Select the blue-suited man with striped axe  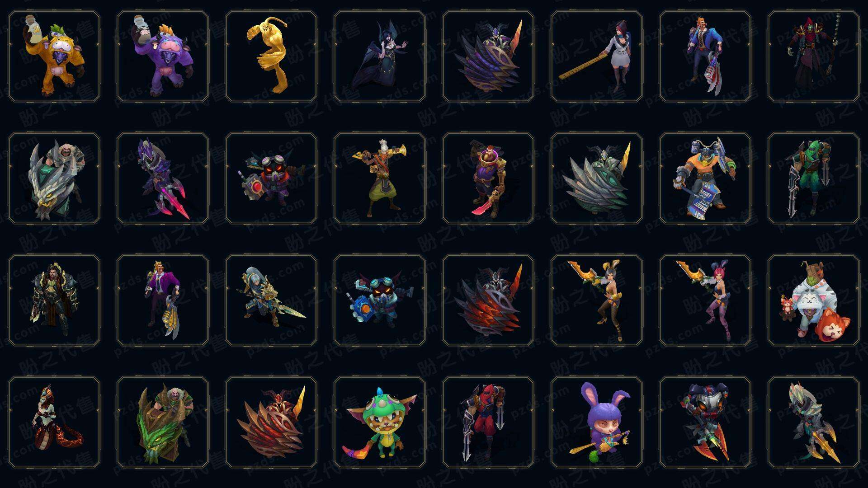pyautogui.click(x=705, y=56)
